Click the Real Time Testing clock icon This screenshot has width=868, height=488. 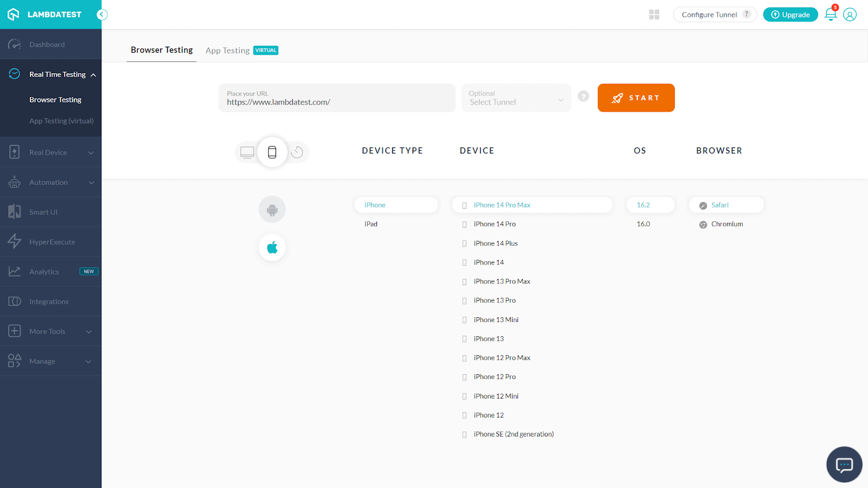pyautogui.click(x=15, y=74)
